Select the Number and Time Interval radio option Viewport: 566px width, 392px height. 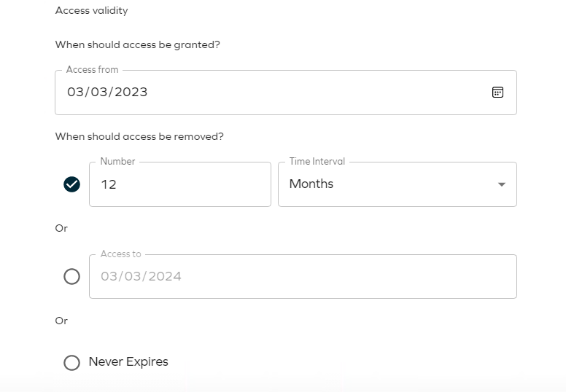(x=71, y=184)
